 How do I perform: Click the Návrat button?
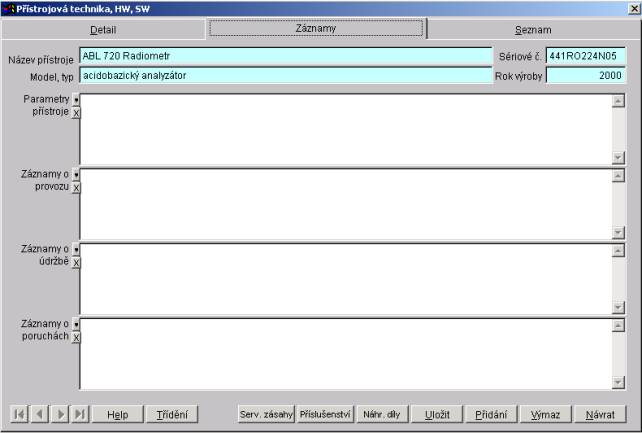pos(600,414)
